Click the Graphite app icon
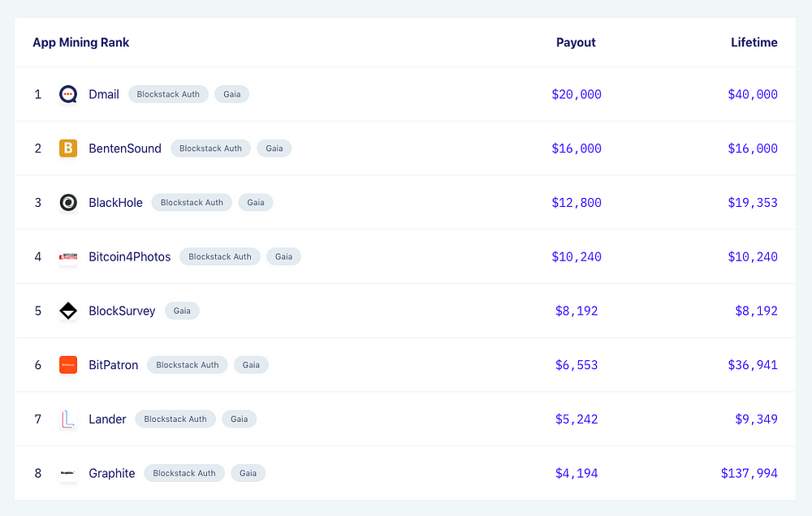Viewport: 812px width, 516px height. click(x=68, y=473)
